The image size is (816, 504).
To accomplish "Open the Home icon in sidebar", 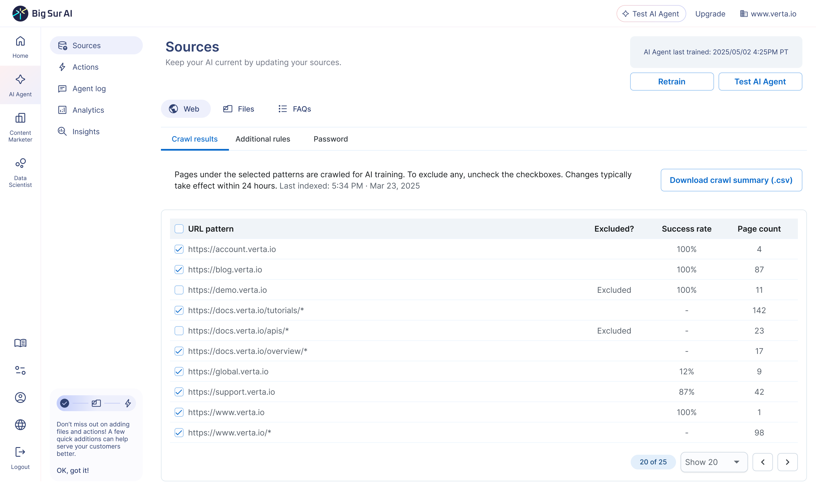I will tap(20, 47).
